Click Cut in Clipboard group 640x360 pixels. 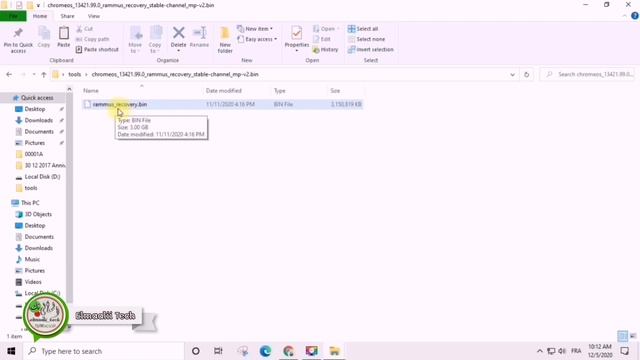coord(85,29)
